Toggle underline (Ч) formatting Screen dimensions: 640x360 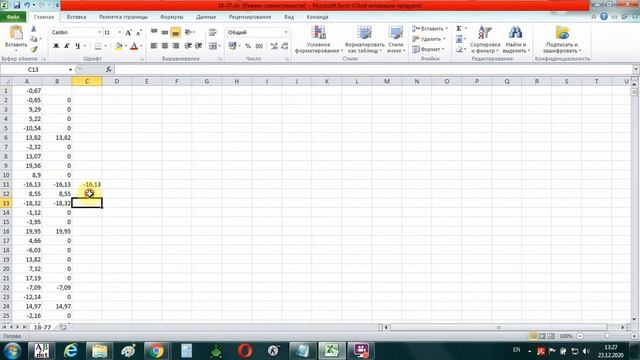tap(78, 46)
